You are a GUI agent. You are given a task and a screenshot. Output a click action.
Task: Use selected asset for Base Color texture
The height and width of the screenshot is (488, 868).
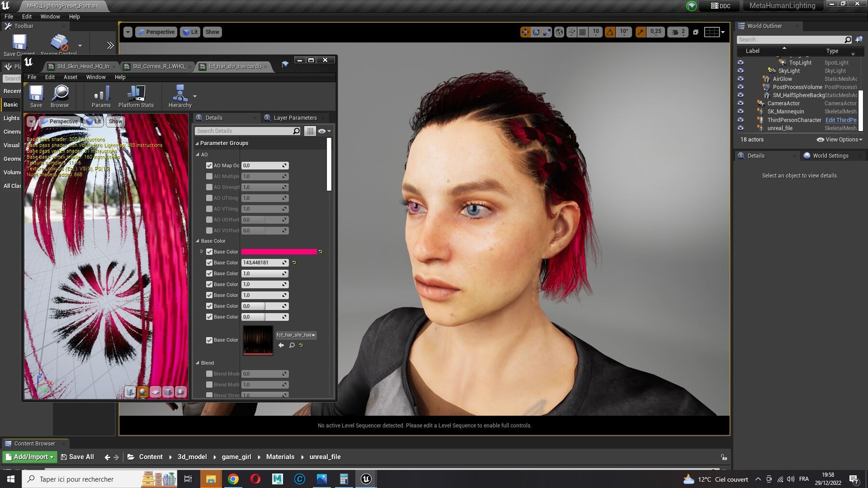[x=281, y=345]
